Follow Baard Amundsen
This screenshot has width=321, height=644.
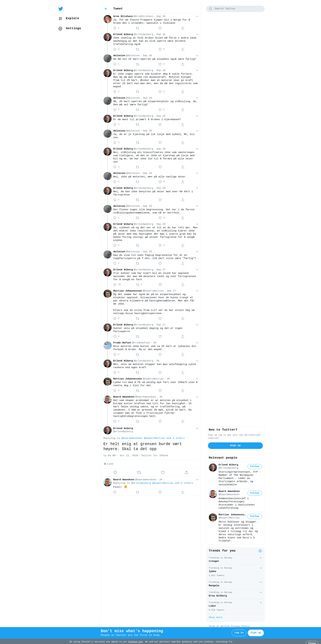255,493
